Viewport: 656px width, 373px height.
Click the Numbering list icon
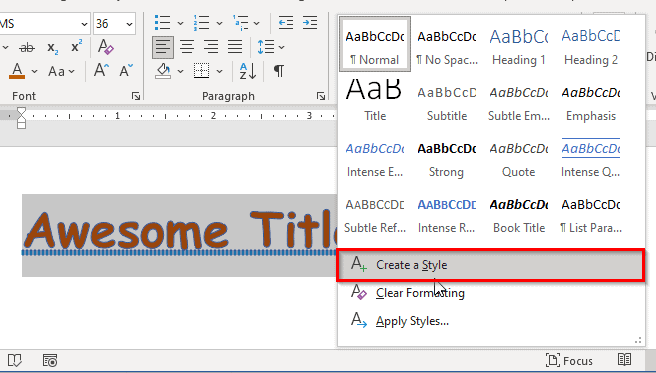[202, 23]
